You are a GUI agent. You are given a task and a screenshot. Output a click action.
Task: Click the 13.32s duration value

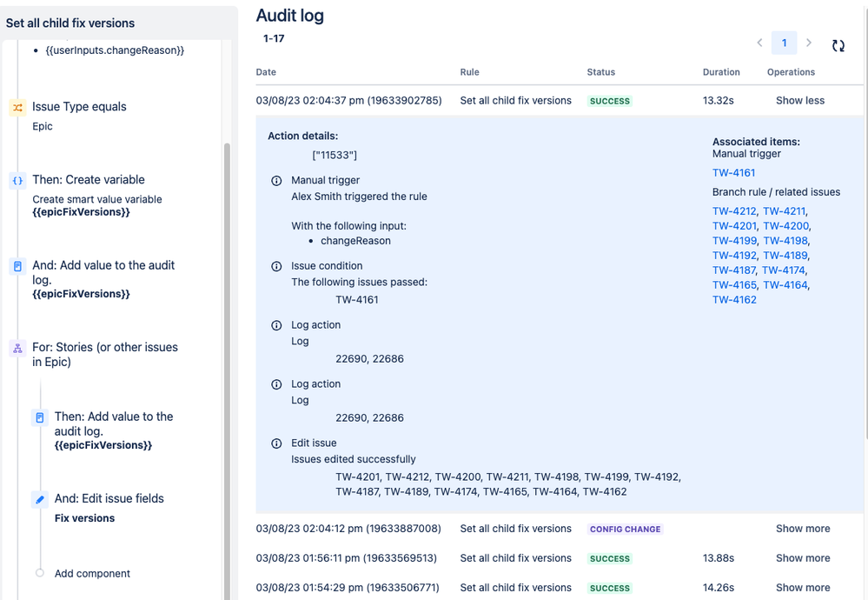click(718, 100)
